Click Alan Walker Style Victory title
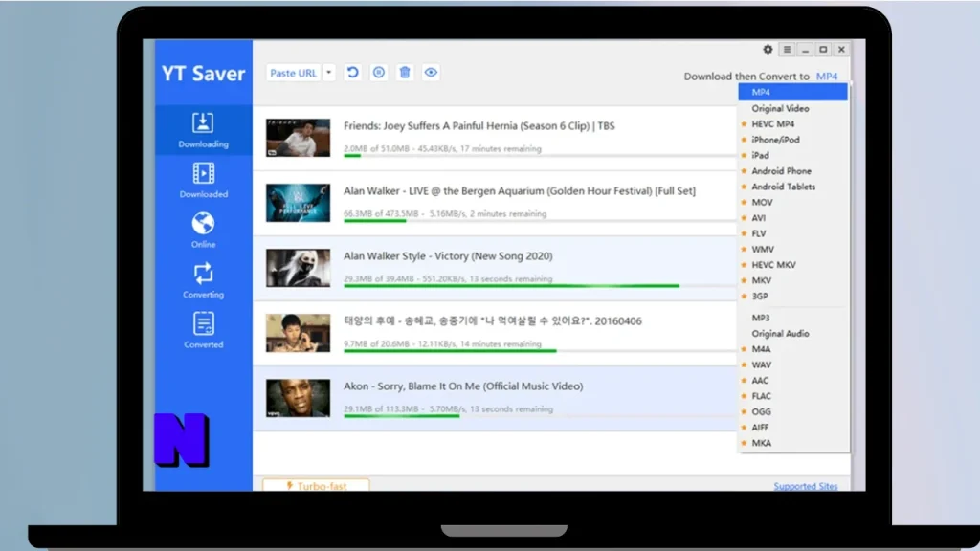 (448, 255)
